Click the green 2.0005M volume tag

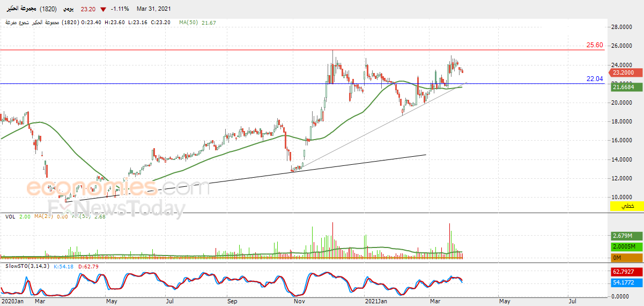pyautogui.click(x=627, y=246)
